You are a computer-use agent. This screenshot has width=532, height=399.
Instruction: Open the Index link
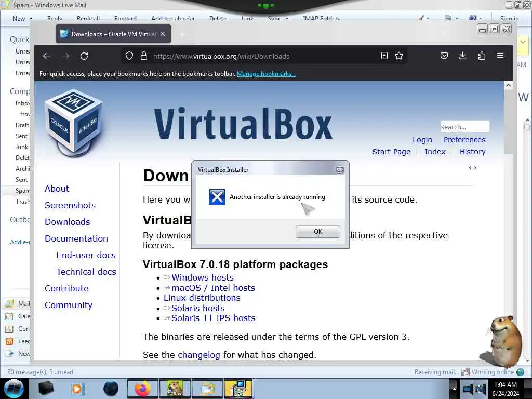(435, 152)
